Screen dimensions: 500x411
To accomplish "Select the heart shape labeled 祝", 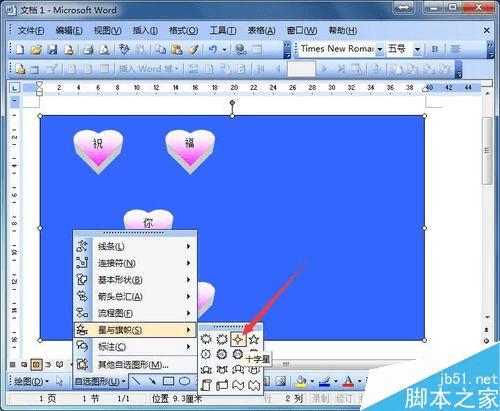I will point(98,152).
